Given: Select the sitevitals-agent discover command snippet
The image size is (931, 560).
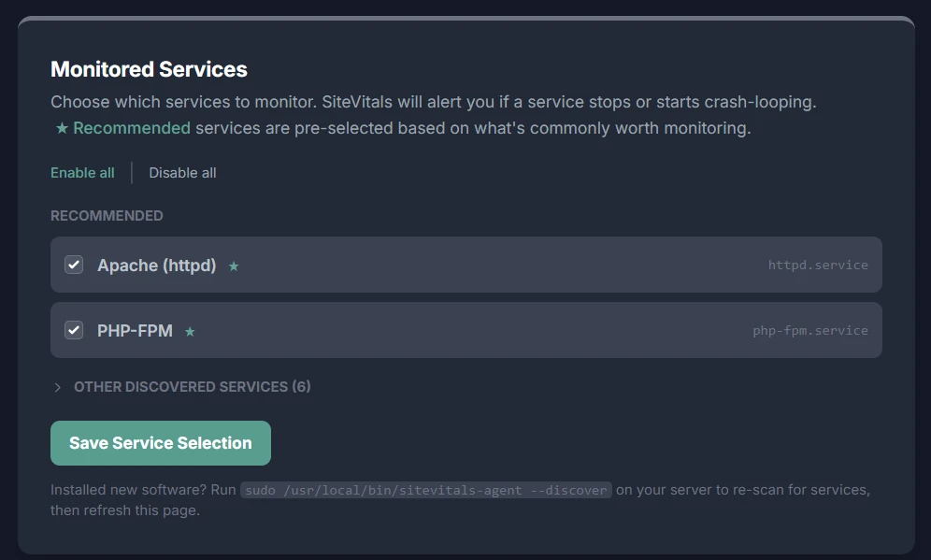Looking at the screenshot, I should tap(425, 489).
